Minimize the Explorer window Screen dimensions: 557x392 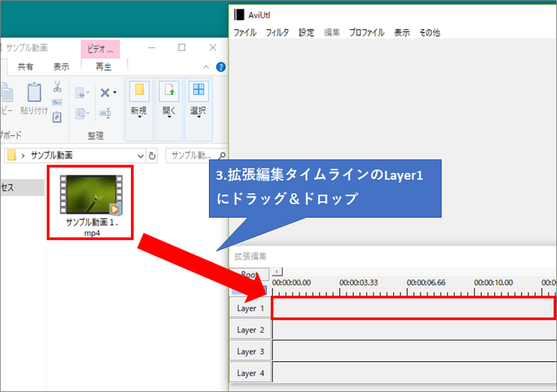152,47
